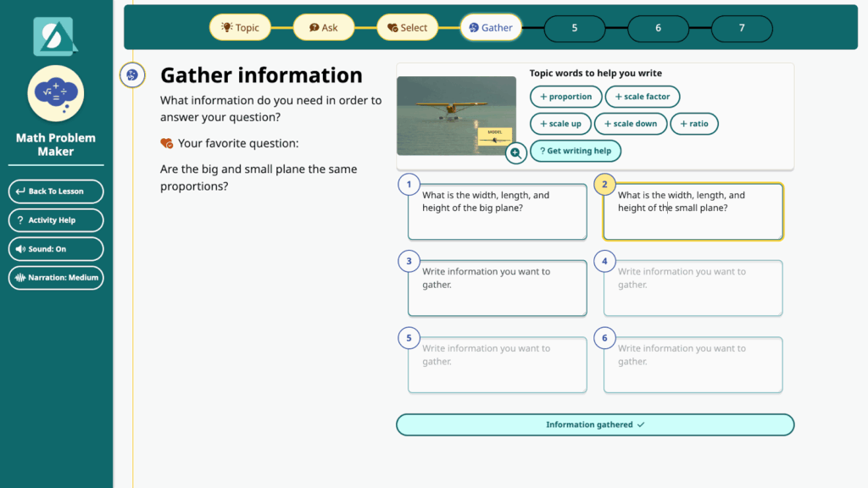Switch to the Ask step
Screen dimensions: 868x488
[x=323, y=28]
